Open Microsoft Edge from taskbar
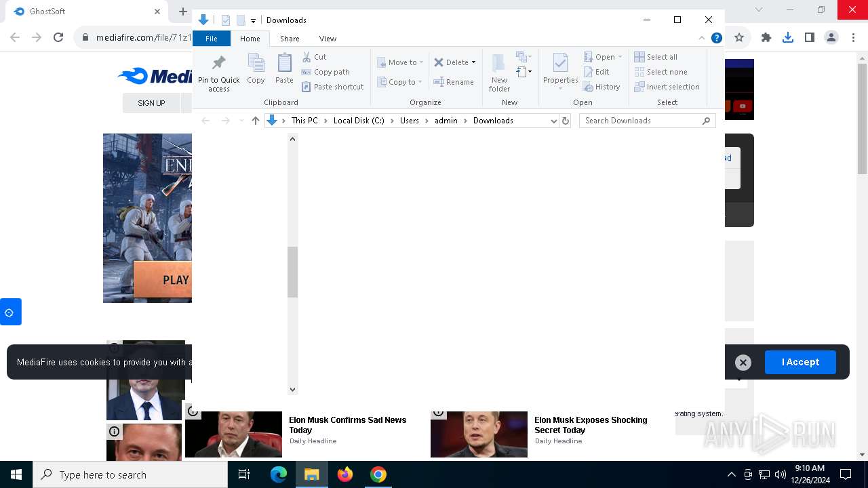Viewport: 868px width, 488px height. [279, 474]
